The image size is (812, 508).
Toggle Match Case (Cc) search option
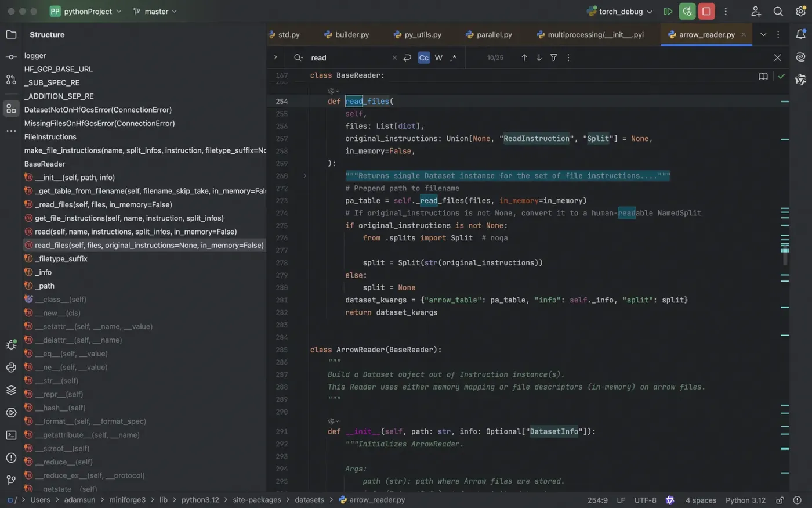pos(424,57)
